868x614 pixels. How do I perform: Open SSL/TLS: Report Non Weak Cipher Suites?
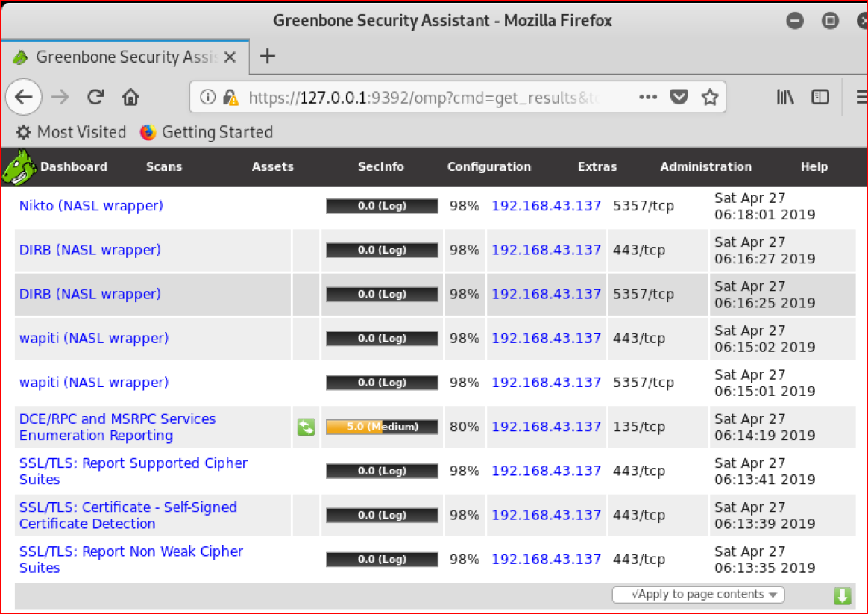tap(131, 560)
